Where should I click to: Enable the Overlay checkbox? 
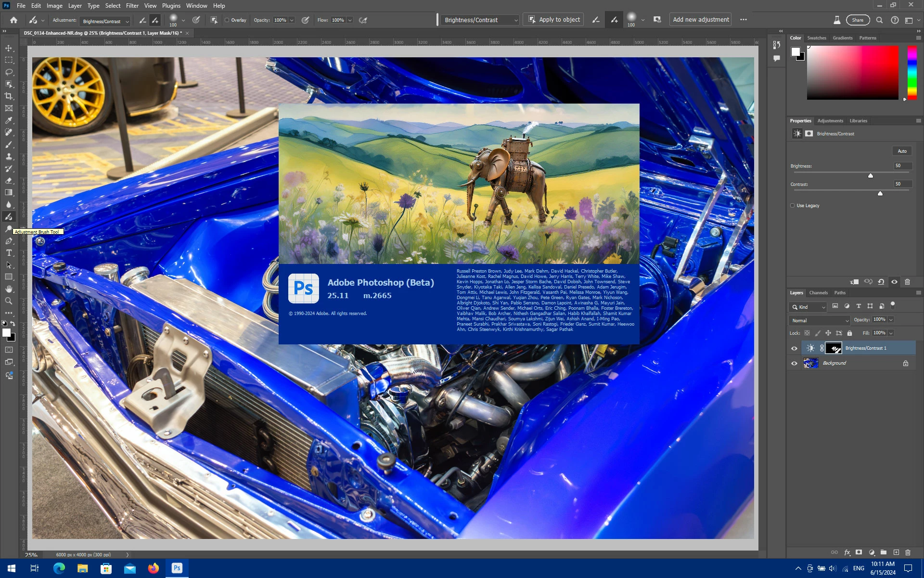point(227,20)
